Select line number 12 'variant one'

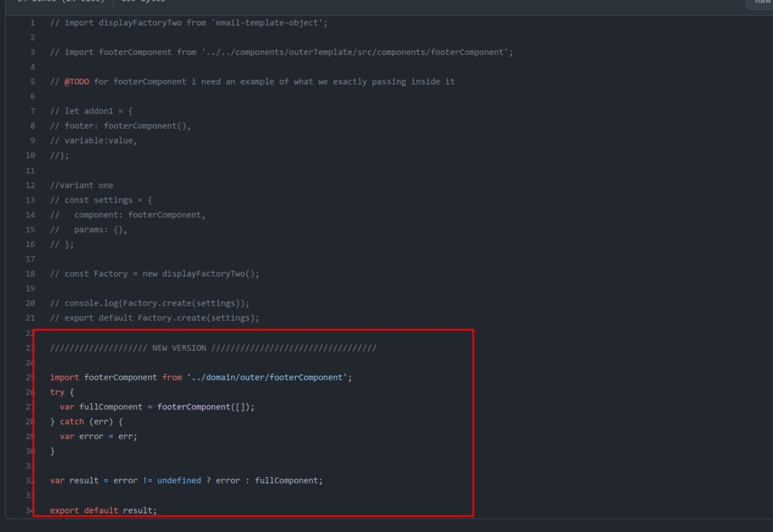click(30, 185)
